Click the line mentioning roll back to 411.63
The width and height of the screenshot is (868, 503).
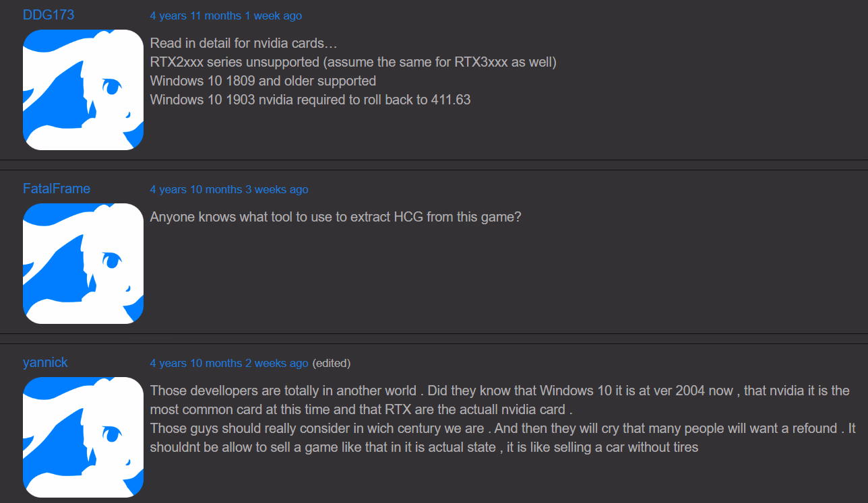point(310,100)
